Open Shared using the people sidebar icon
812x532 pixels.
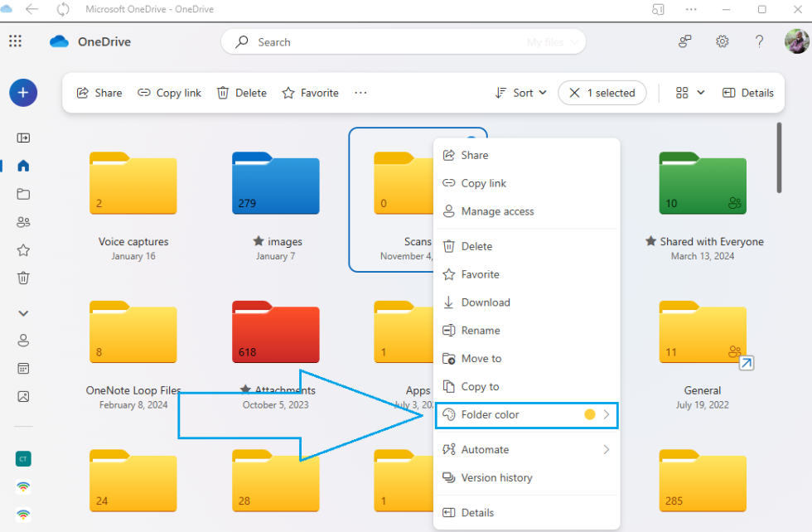pos(23,221)
